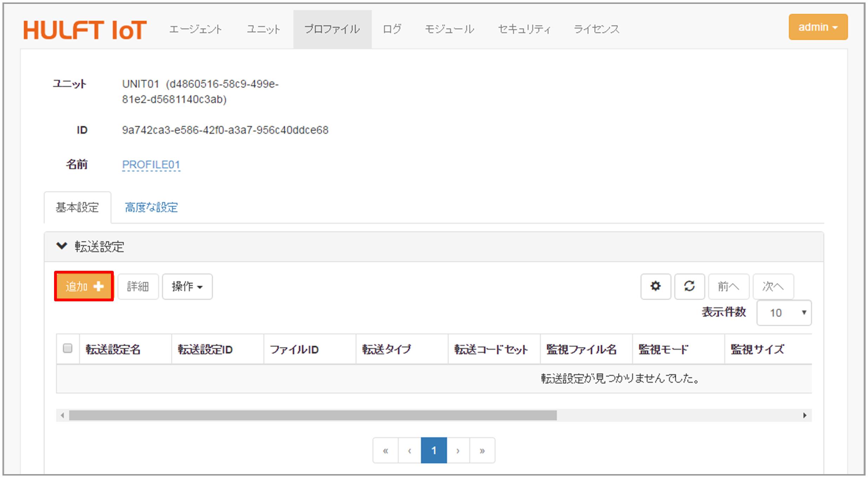Open the admin user dropdown
Viewport: 868px width, 478px height.
(x=818, y=27)
